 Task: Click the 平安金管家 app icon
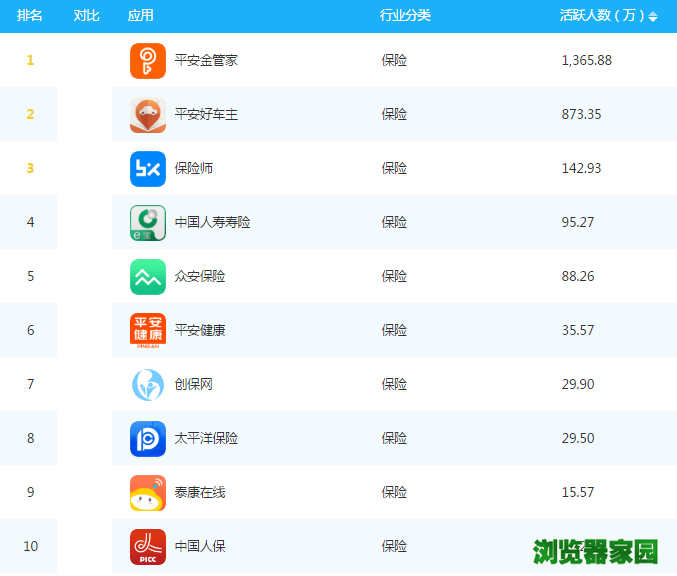147,61
